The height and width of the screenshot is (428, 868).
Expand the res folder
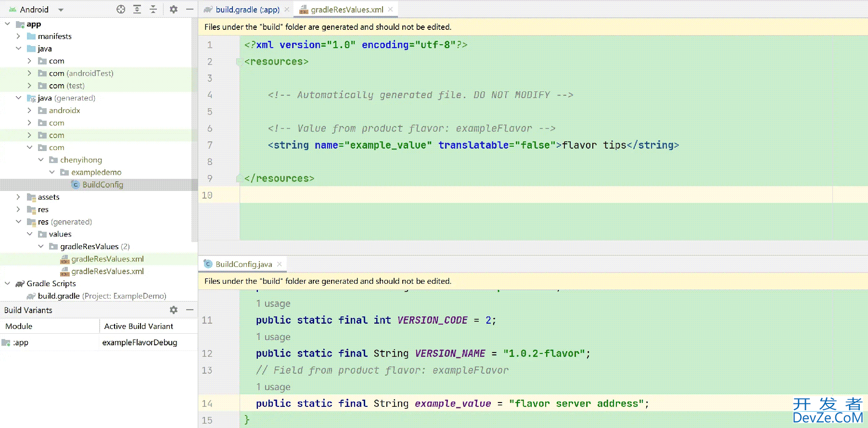tap(18, 209)
